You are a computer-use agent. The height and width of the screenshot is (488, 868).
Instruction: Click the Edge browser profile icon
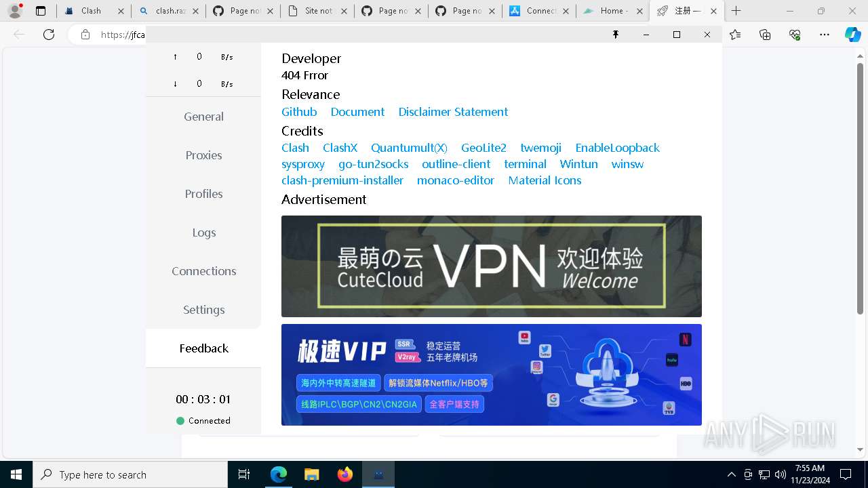click(x=15, y=11)
